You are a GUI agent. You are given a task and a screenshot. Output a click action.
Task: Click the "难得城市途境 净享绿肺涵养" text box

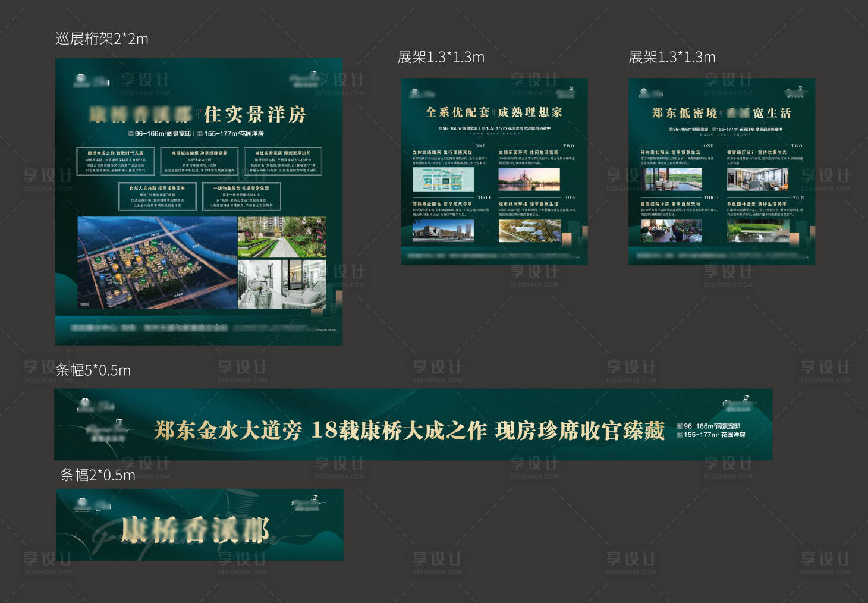click(199, 162)
